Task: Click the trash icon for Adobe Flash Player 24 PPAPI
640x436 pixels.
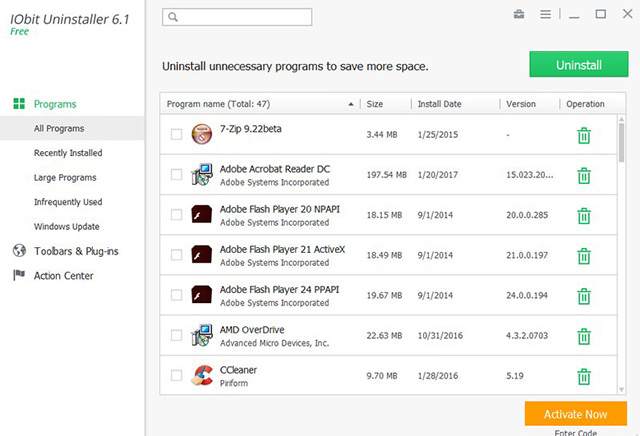Action: coord(584,296)
